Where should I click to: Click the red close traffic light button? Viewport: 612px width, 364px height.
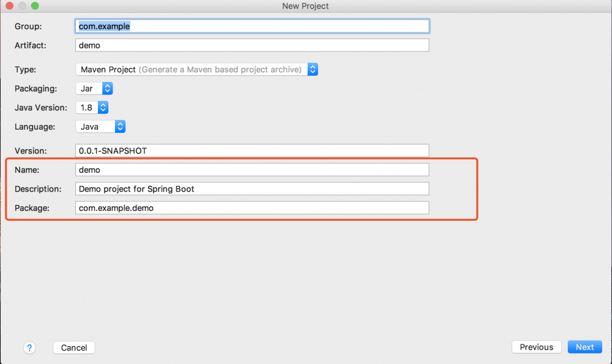point(9,6)
